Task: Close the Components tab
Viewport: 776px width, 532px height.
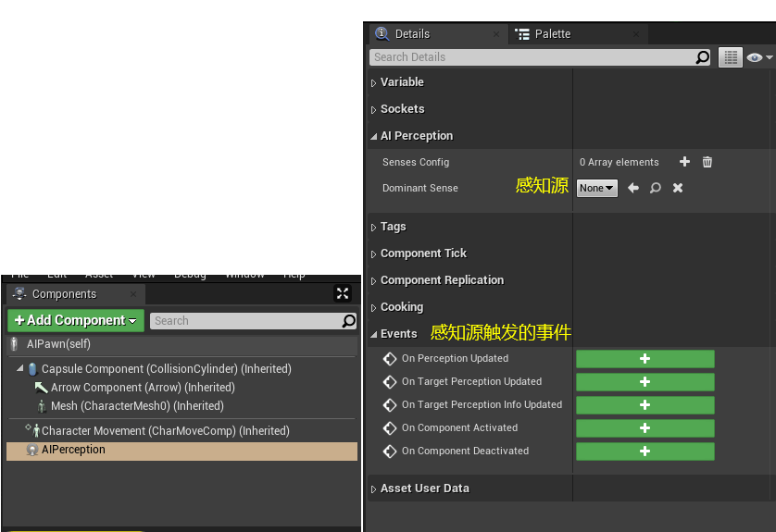Action: coord(133,293)
